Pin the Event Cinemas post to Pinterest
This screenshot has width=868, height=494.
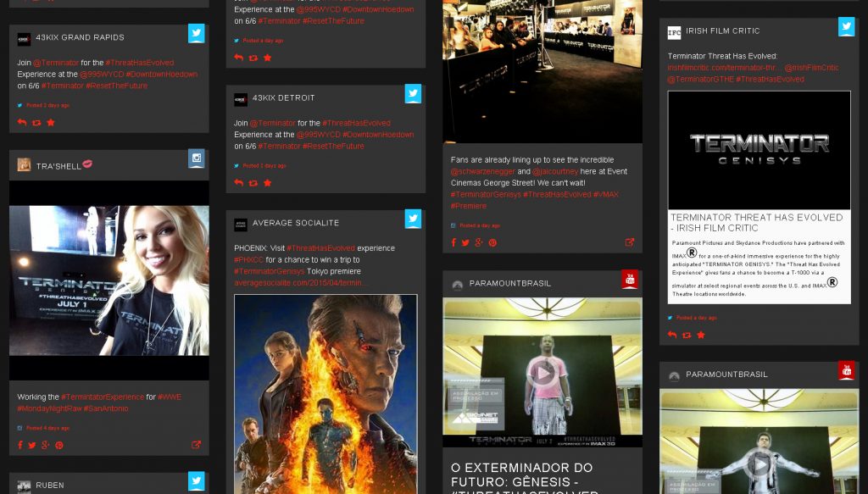click(x=492, y=242)
